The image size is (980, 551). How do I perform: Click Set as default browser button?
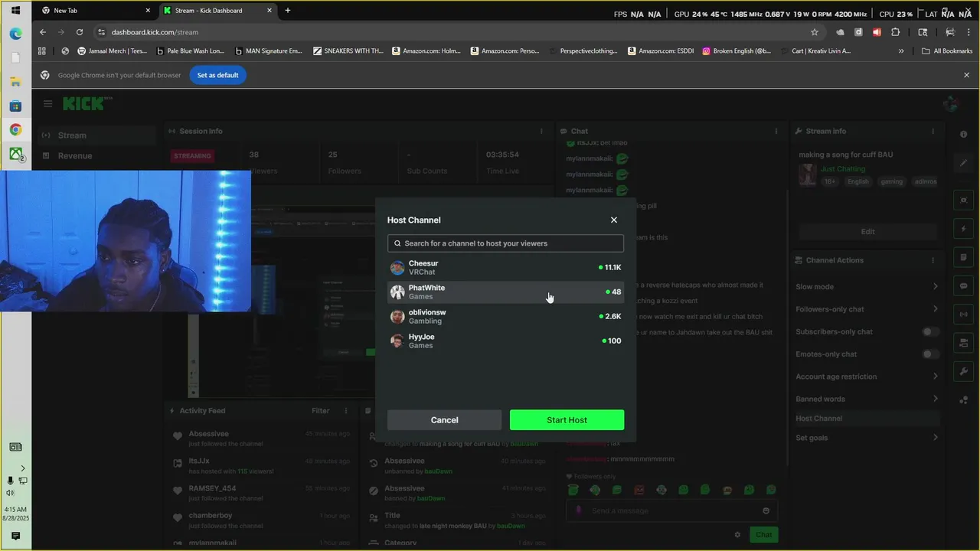217,75
